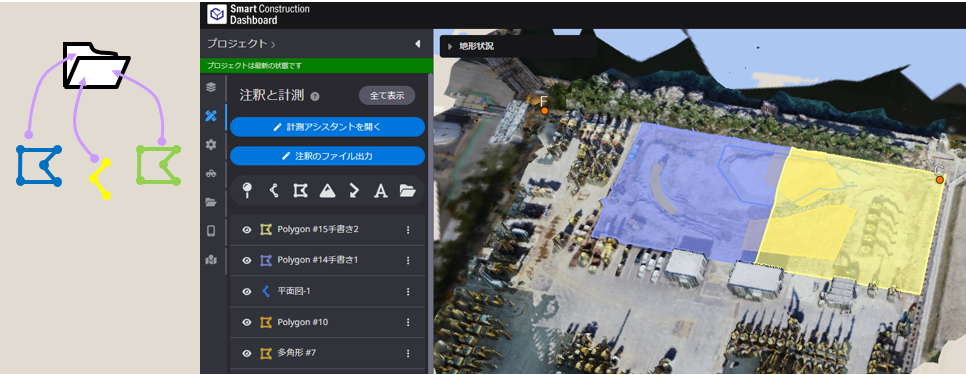The width and height of the screenshot is (966, 375).
Task: Select the triangle volume measurement tool
Action: tap(327, 192)
